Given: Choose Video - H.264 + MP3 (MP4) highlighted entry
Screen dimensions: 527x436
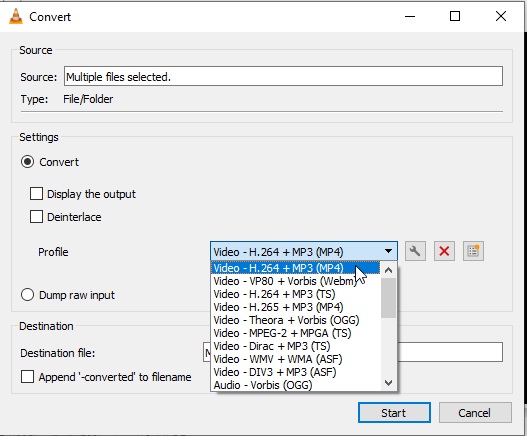Looking at the screenshot, I should (296, 268).
